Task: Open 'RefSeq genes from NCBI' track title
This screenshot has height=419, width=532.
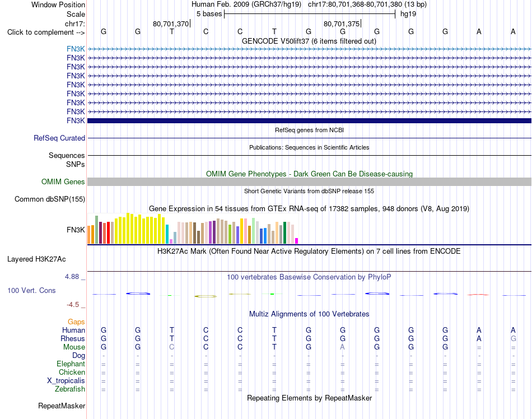Action: (x=309, y=130)
